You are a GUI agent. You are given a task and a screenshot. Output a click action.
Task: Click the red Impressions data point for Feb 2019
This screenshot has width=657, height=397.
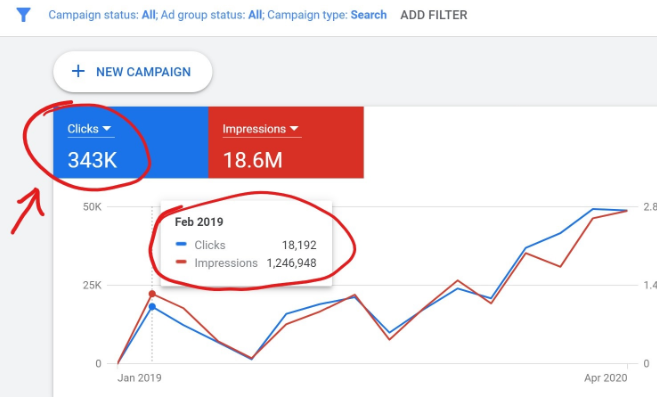pos(152,294)
